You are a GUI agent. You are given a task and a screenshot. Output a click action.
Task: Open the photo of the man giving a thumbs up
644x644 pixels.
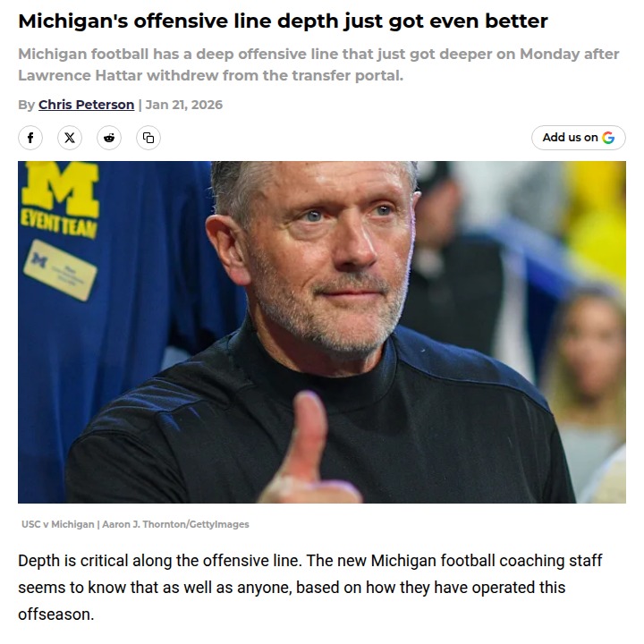[322, 332]
